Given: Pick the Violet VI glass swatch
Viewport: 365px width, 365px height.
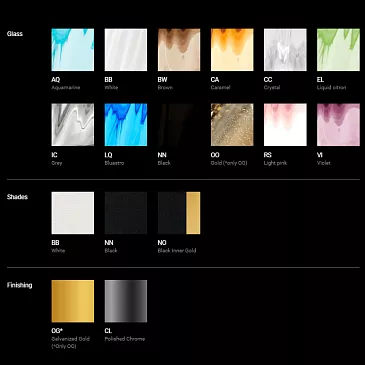Looking at the screenshot, I should [x=338, y=125].
